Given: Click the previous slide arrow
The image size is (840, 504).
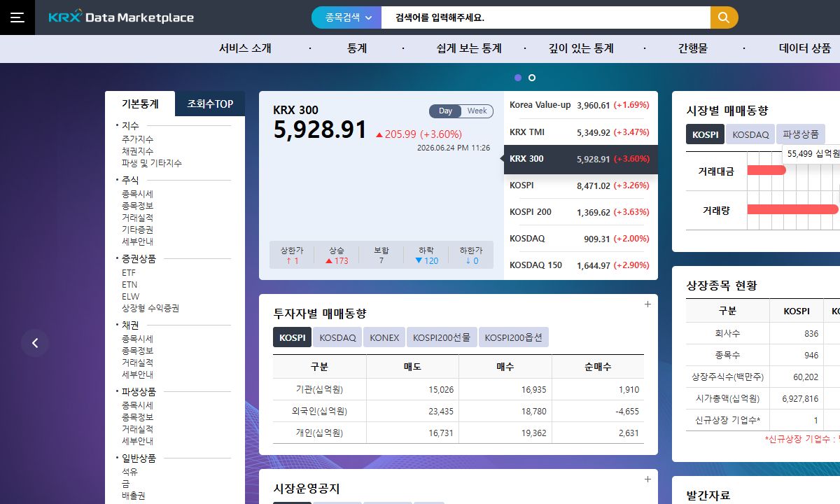Looking at the screenshot, I should [35, 343].
